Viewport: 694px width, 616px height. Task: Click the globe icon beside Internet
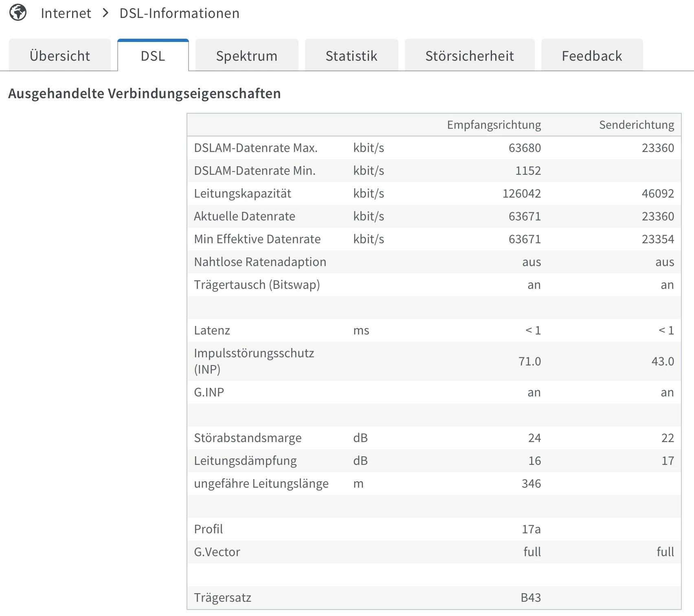[x=18, y=13]
